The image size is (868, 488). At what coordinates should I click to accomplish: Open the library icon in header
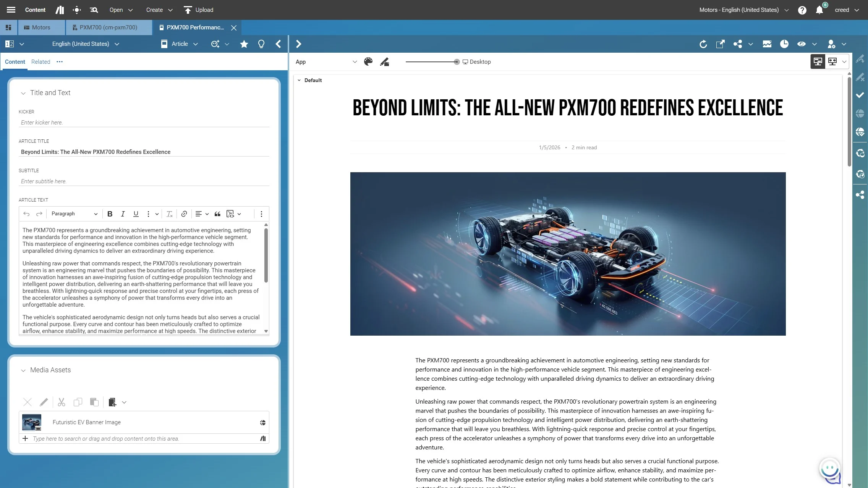coord(60,10)
